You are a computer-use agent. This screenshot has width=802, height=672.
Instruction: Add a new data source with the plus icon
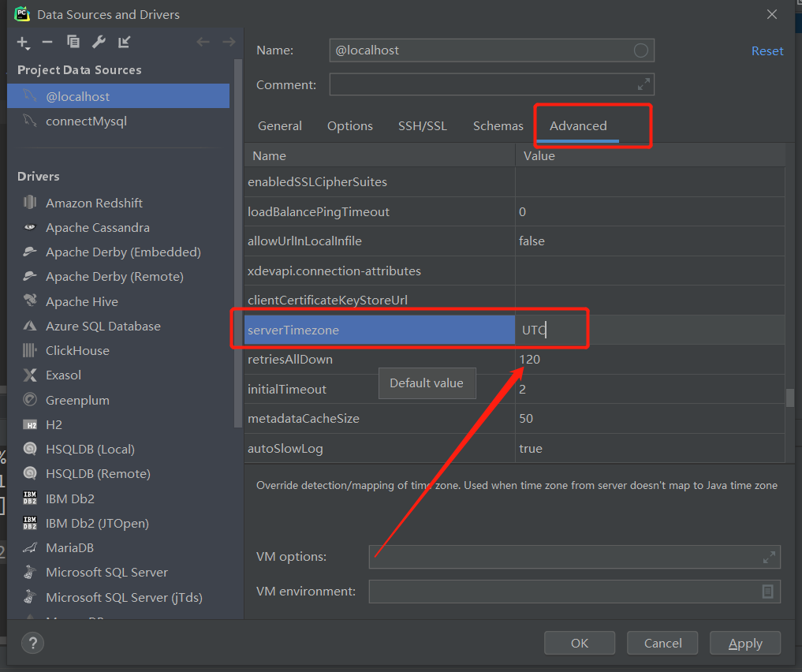pos(24,43)
